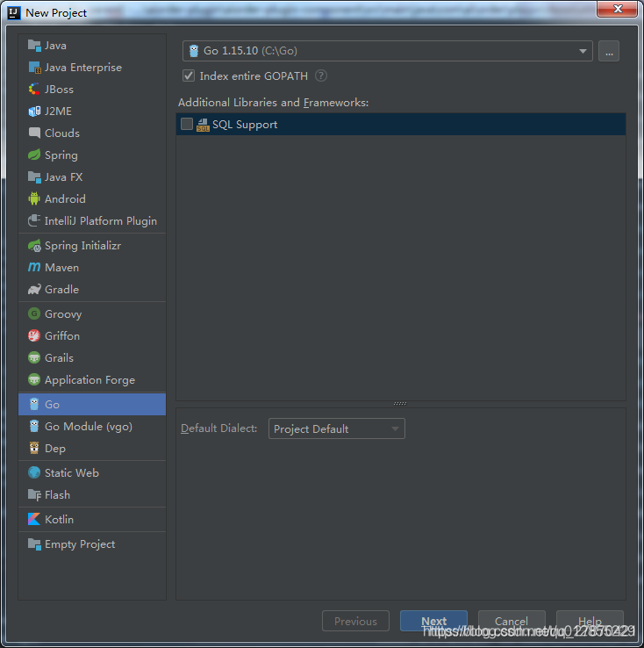Select Static Web in the list
Viewport: 644px width, 648px height.
(92, 472)
